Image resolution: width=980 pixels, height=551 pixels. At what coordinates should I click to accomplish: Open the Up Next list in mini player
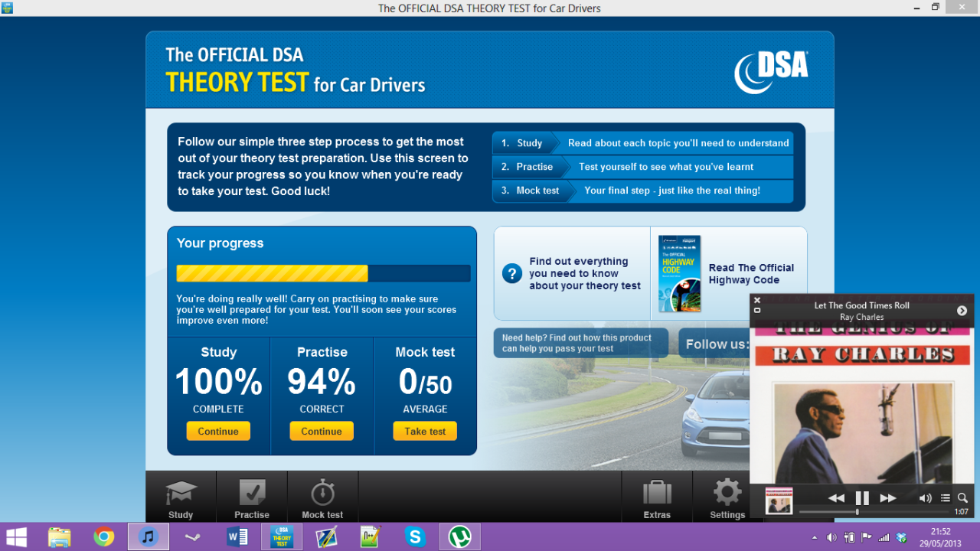pyautogui.click(x=946, y=498)
